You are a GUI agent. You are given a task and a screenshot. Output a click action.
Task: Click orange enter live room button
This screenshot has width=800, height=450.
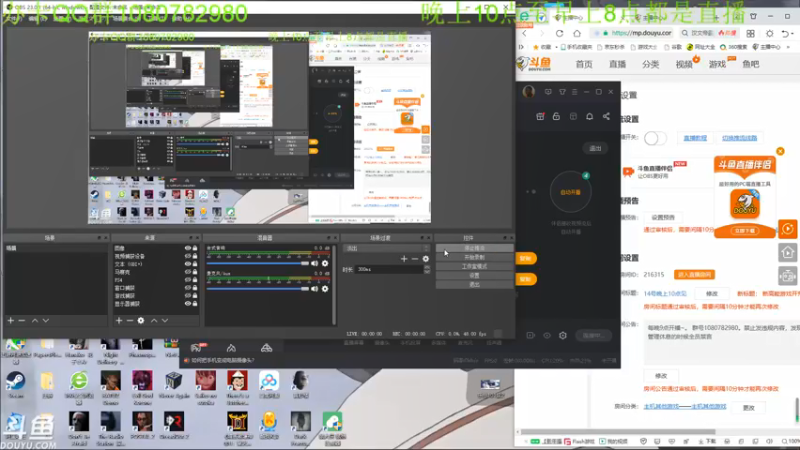(694, 274)
